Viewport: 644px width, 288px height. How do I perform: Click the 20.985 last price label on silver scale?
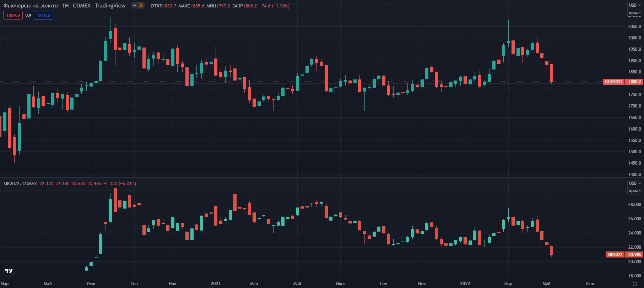coord(634,255)
